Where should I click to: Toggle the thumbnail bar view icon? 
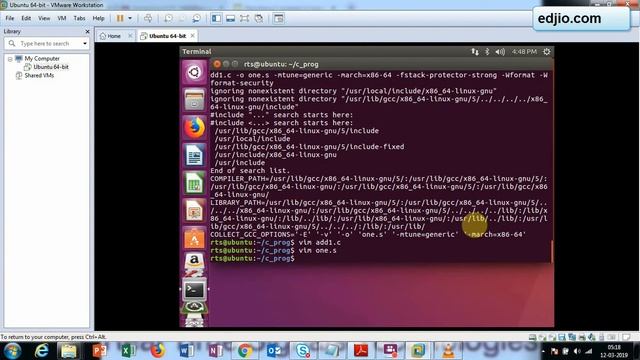pos(231,18)
